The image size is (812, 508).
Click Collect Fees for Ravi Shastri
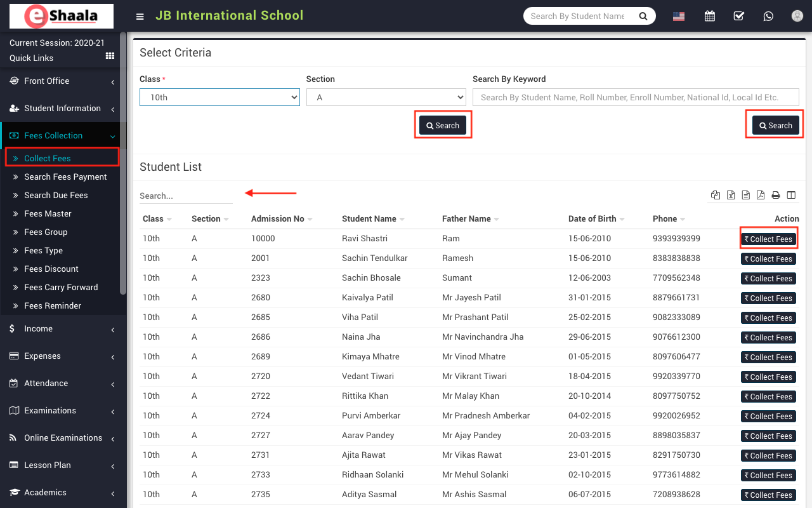(x=768, y=239)
